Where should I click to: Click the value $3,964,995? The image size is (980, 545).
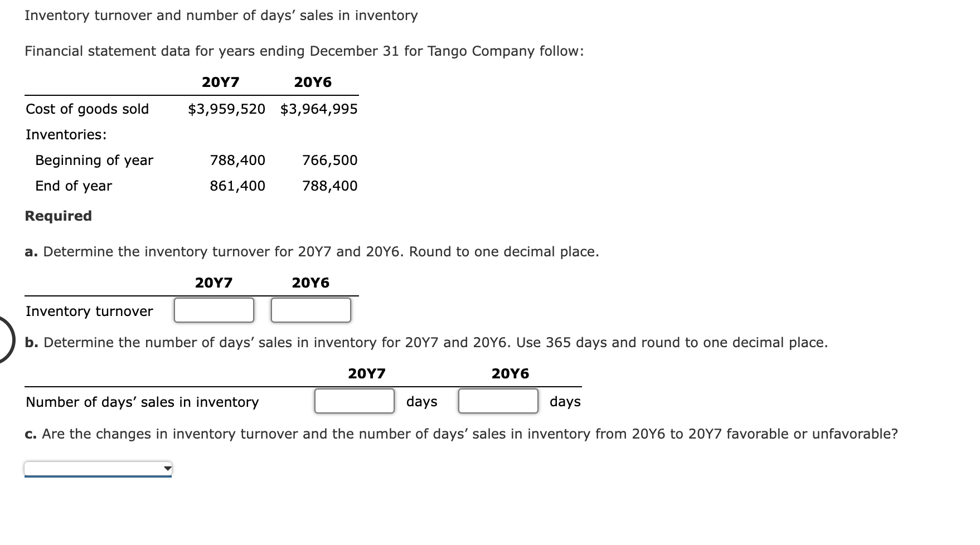319,109
